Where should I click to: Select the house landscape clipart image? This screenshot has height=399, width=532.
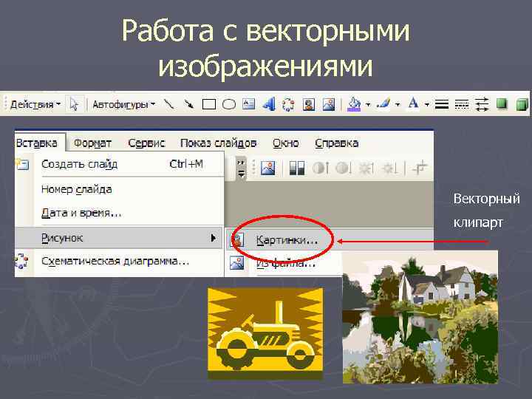pos(420,317)
